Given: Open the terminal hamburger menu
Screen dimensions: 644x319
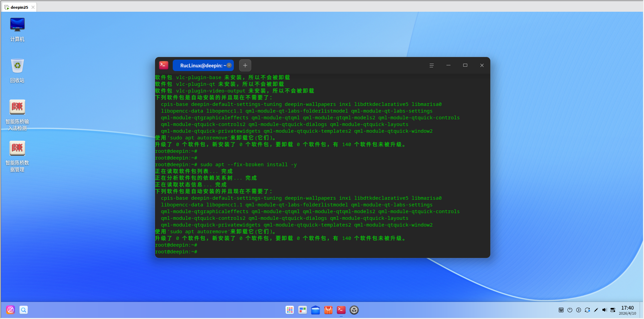Looking at the screenshot, I should click(x=431, y=65).
